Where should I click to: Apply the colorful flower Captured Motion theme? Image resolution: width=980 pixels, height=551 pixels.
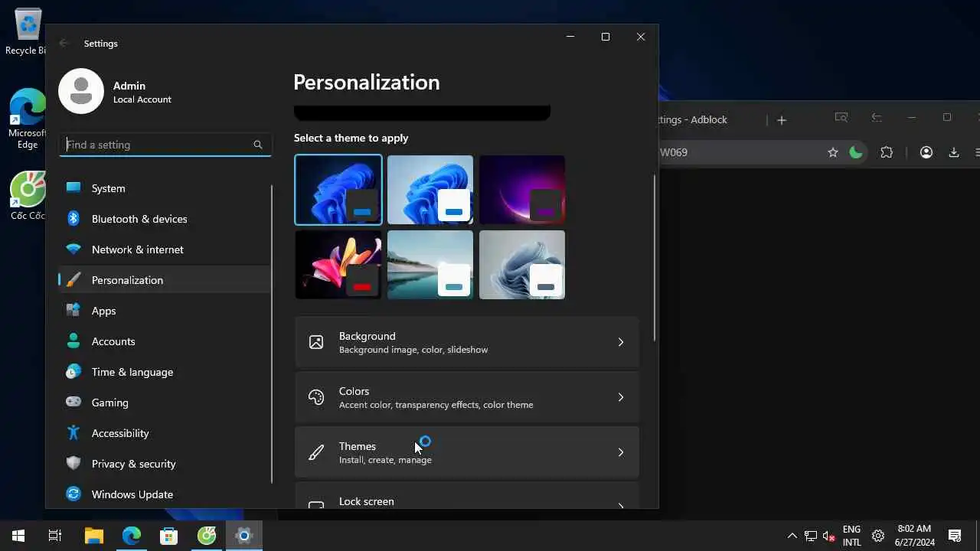[x=338, y=265]
